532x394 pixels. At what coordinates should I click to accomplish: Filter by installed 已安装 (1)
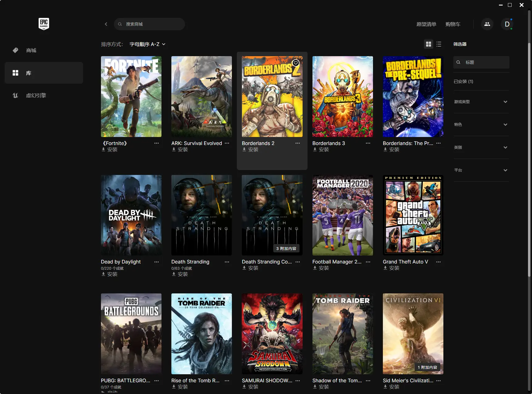tap(463, 81)
